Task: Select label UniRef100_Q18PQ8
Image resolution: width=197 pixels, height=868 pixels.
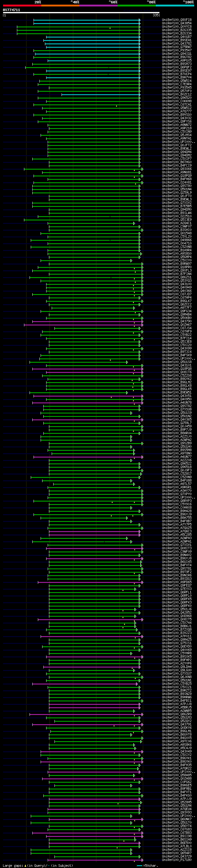Action: tap(177, 369)
